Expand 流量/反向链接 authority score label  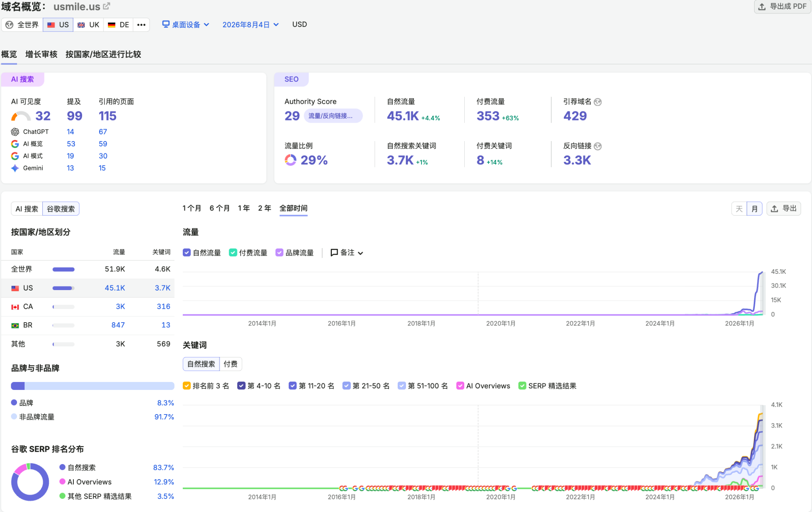(x=333, y=116)
